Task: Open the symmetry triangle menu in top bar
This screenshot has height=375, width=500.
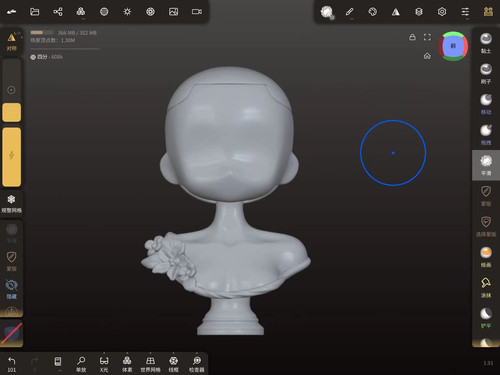Action: 396,12
